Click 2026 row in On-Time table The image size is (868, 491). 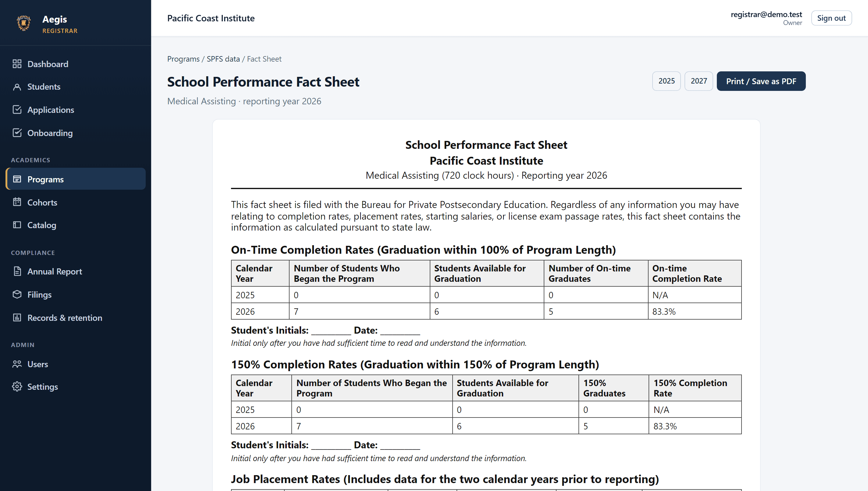(x=486, y=311)
